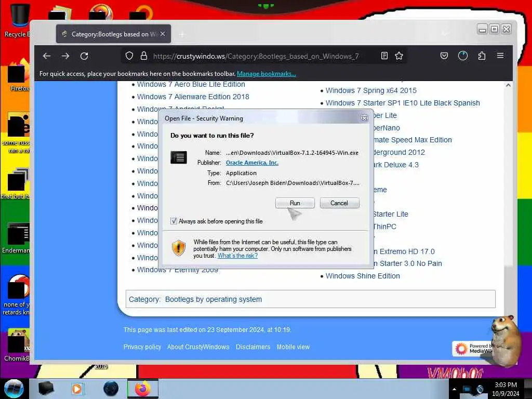Open Windows 7 Starter SP1 IE10 Lite link
This screenshot has width=532, height=399.
(403, 103)
